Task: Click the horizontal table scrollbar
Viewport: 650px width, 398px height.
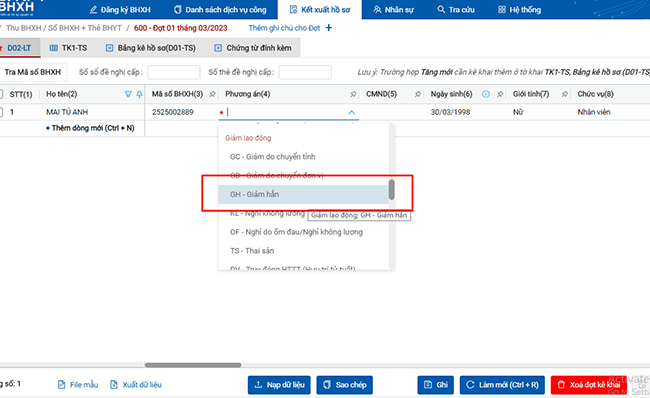Action: pyautogui.click(x=193, y=365)
